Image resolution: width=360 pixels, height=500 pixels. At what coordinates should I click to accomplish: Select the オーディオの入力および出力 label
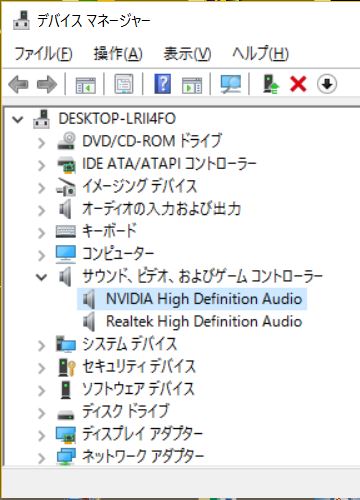(162, 209)
